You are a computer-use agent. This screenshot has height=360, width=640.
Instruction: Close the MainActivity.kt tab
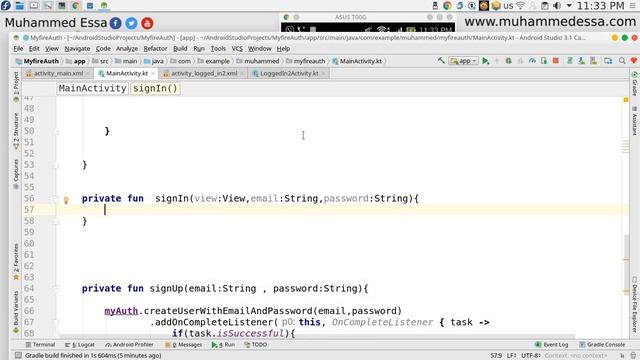click(153, 73)
